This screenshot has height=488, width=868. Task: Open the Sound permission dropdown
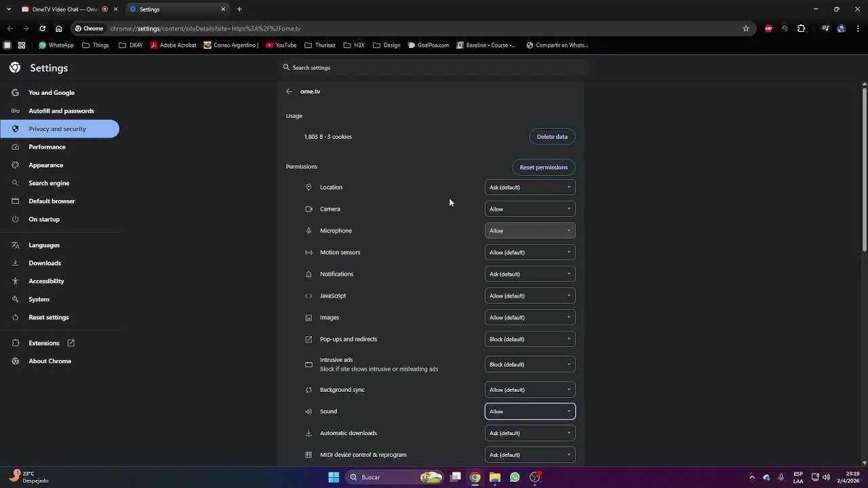[x=530, y=411]
